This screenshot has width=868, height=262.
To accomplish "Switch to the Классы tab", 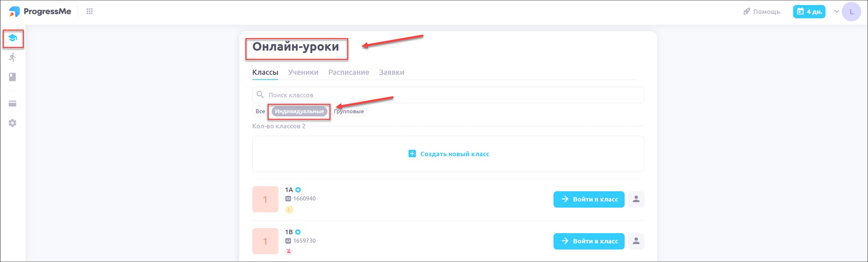I will coord(265,72).
